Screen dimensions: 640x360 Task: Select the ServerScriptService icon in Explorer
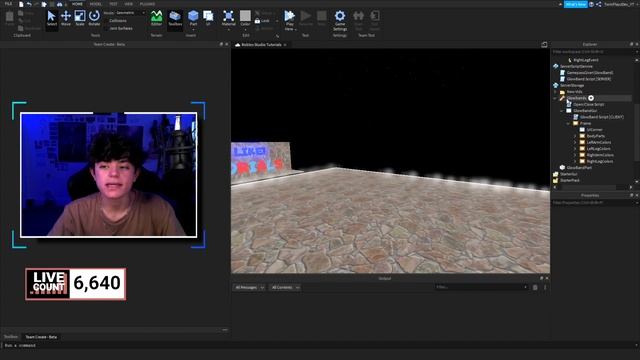(x=556, y=66)
